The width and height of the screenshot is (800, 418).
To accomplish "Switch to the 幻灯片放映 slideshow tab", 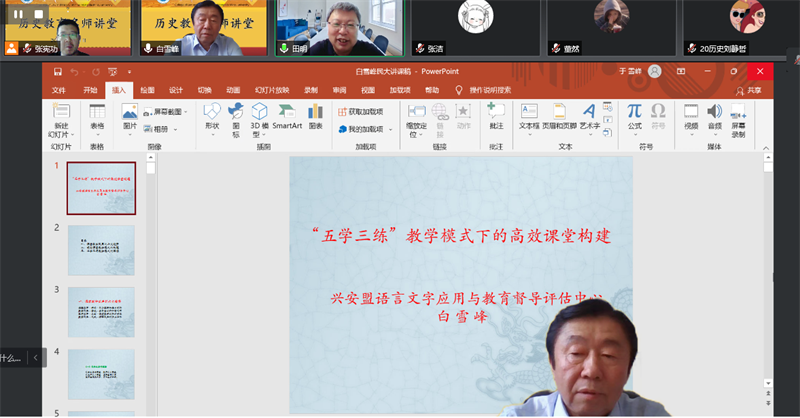I will [272, 90].
